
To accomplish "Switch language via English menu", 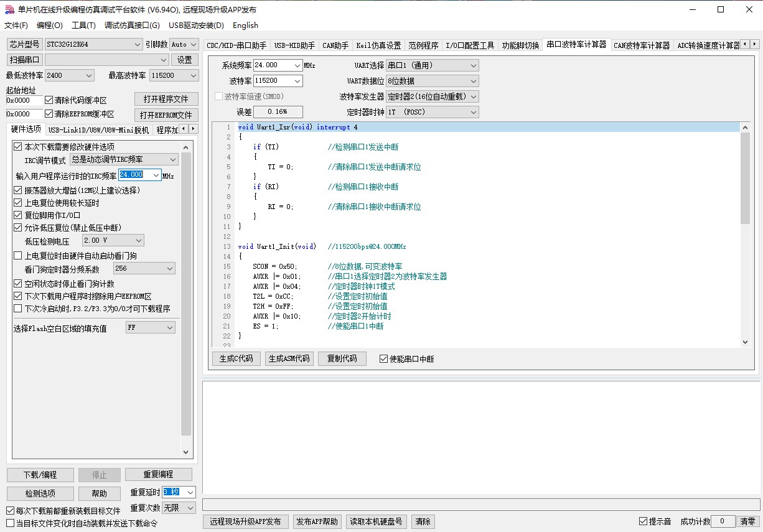I will (245, 26).
